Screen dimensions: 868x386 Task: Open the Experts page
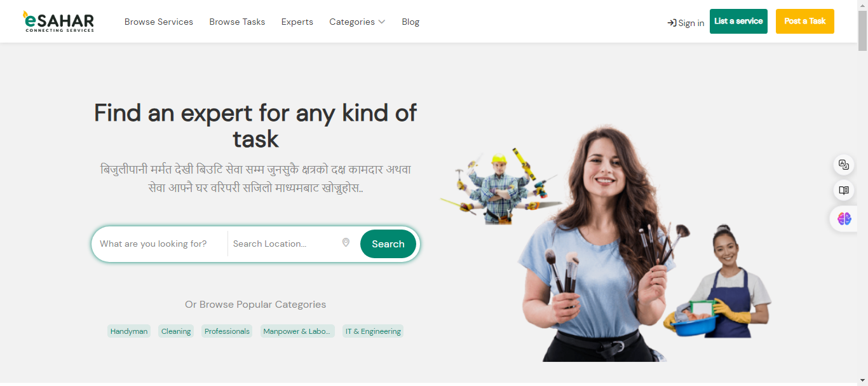coord(297,22)
